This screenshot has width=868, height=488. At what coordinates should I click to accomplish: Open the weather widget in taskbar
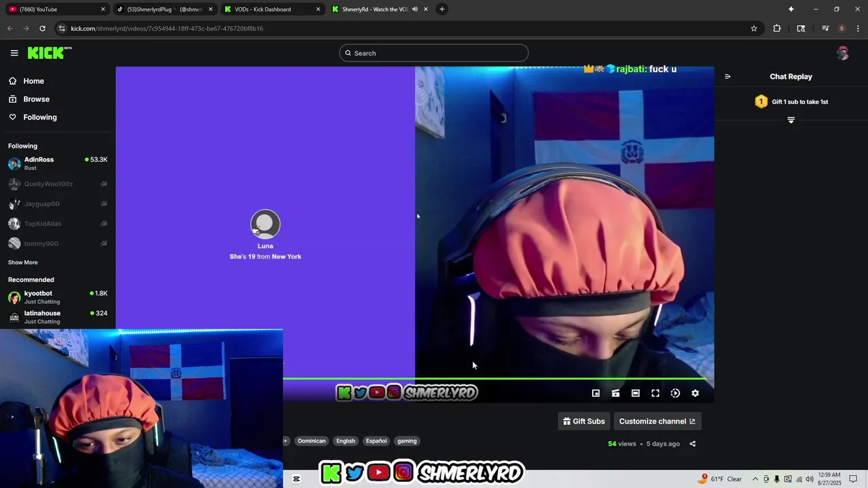(721, 479)
